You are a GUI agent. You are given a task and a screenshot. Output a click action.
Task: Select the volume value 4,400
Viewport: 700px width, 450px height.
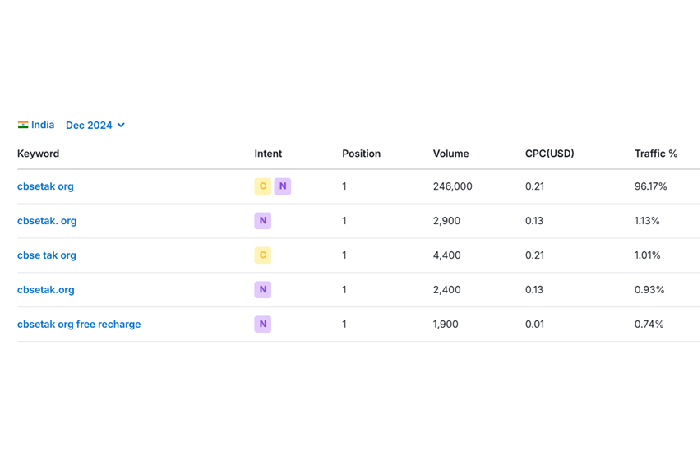click(446, 255)
